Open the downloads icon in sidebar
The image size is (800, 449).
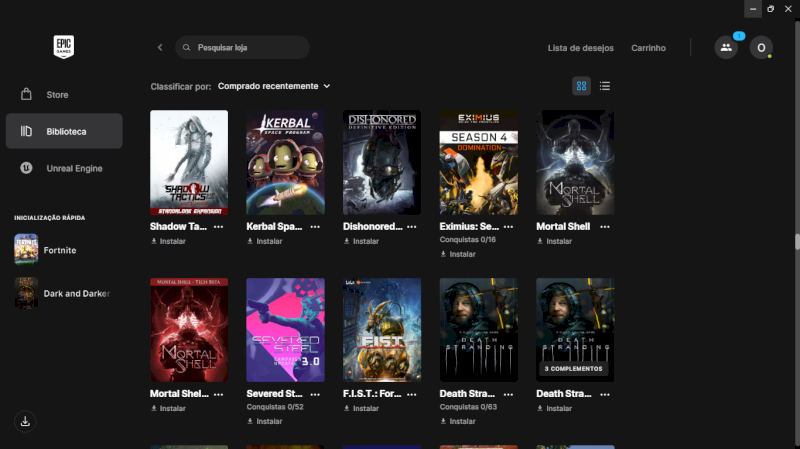(26, 421)
